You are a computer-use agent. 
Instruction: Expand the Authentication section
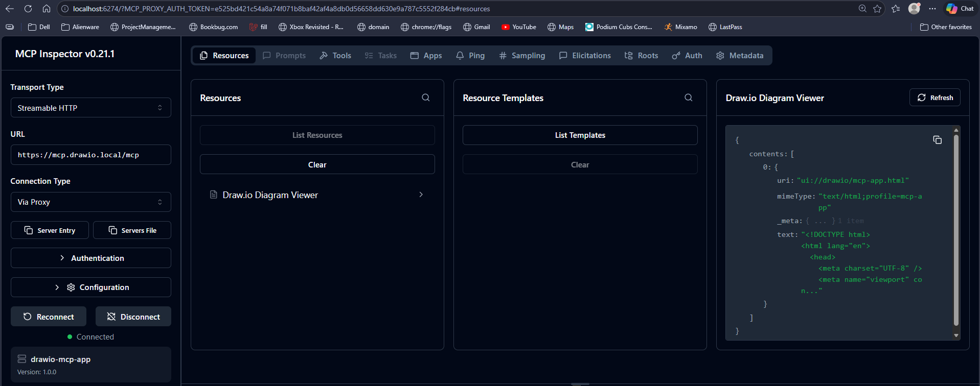tap(90, 258)
